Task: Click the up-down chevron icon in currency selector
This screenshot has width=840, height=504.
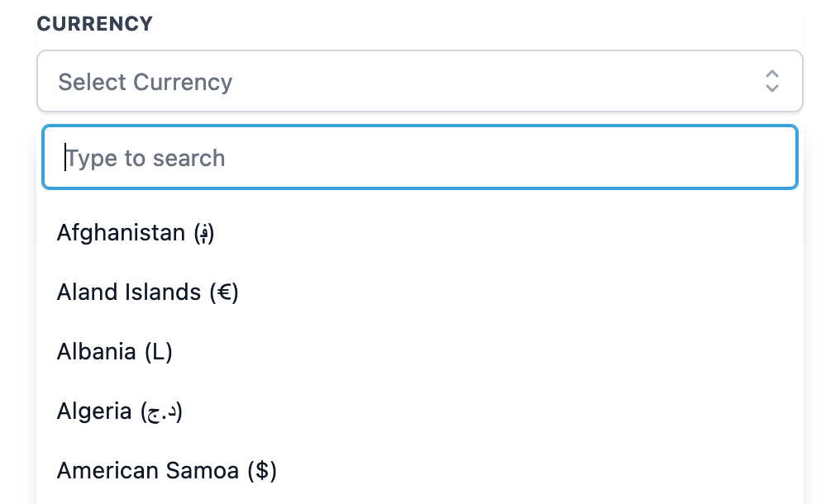Action: click(771, 81)
